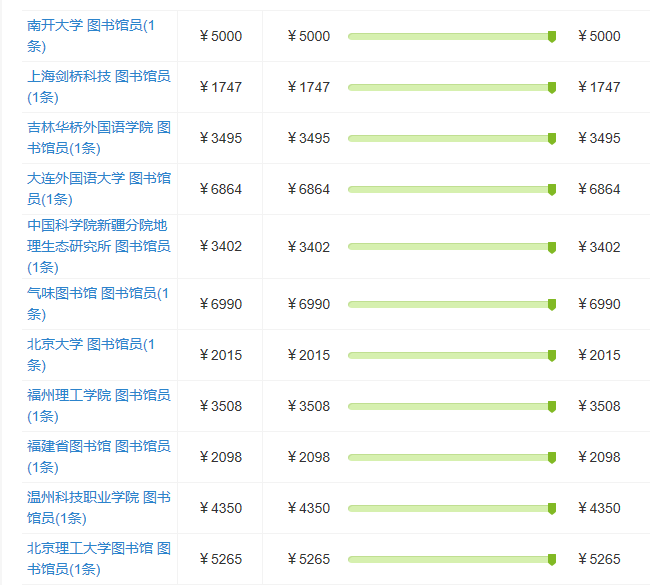Image resolution: width=650 pixels, height=585 pixels.
Task: Open 大连外国语大学 图书馆员 entry
Action: click(99, 189)
